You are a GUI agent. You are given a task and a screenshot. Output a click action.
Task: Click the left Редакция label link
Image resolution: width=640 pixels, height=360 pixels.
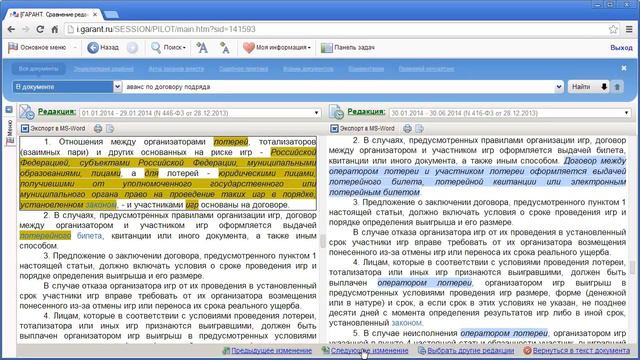pyautogui.click(x=57, y=111)
